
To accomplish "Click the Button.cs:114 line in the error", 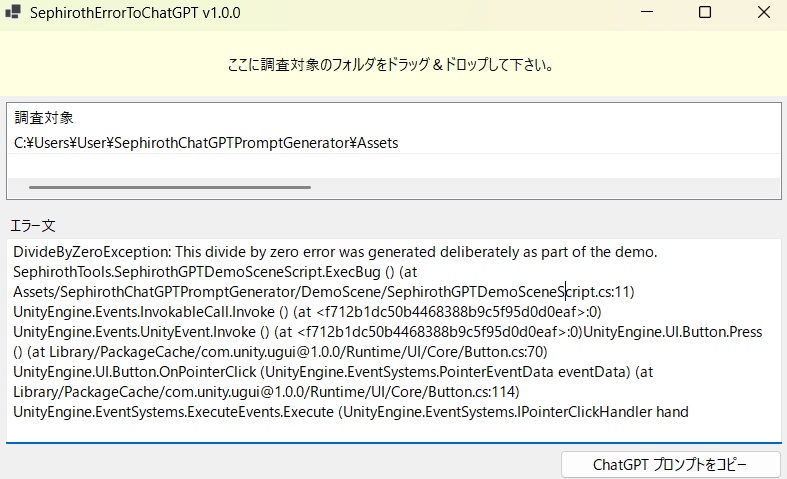I will click(266, 392).
